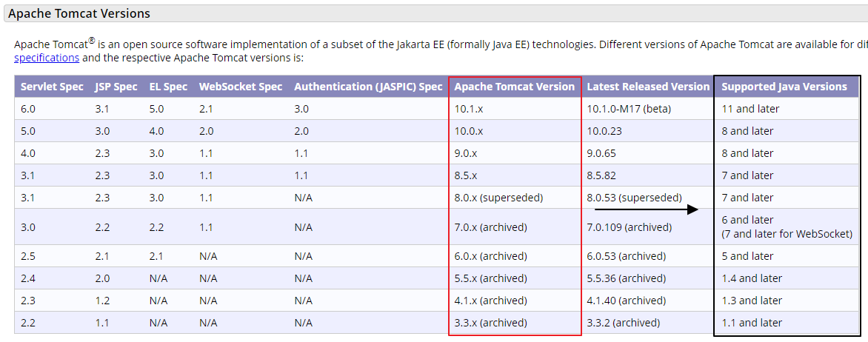Viewport: 868px width, 342px height.
Task: Select the 9.0.65 release cell
Action: [x=601, y=153]
